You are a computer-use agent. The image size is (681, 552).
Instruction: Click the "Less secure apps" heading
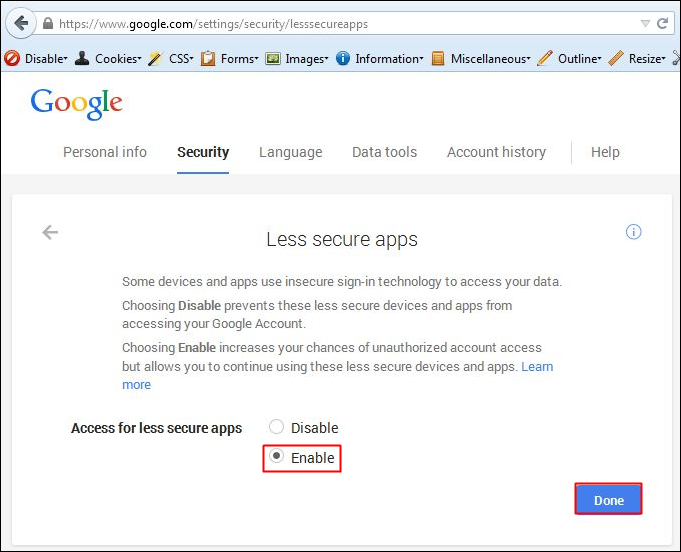[342, 239]
